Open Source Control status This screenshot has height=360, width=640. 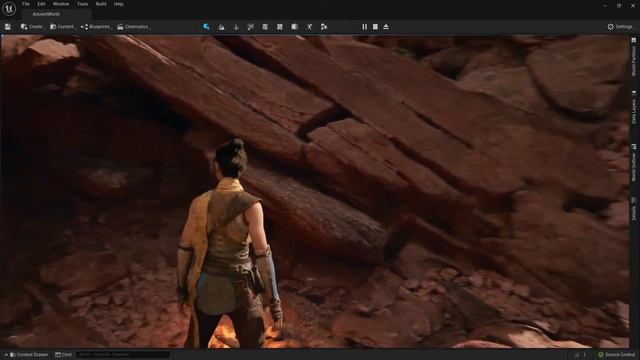tap(617, 355)
